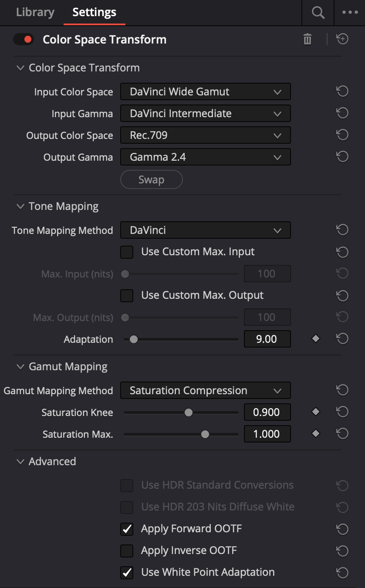
Task: Disable the Color Space Transform effect toggle
Action: point(24,39)
